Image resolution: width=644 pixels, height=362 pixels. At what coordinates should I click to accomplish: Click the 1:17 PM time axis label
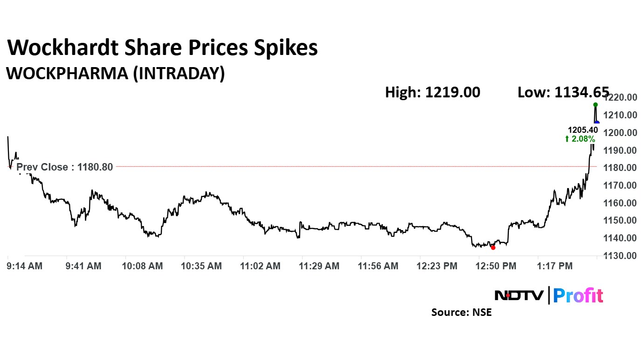tap(555, 266)
